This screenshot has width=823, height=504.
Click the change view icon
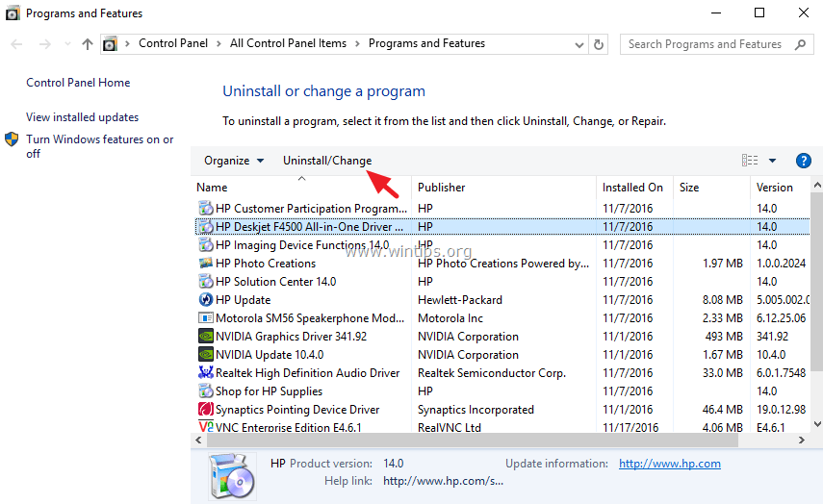click(750, 160)
